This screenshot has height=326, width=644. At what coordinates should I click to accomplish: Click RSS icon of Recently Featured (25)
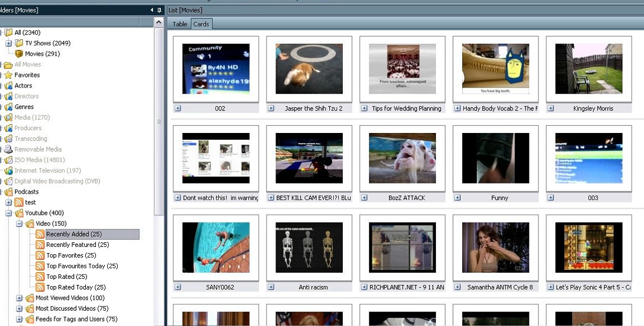[40, 245]
